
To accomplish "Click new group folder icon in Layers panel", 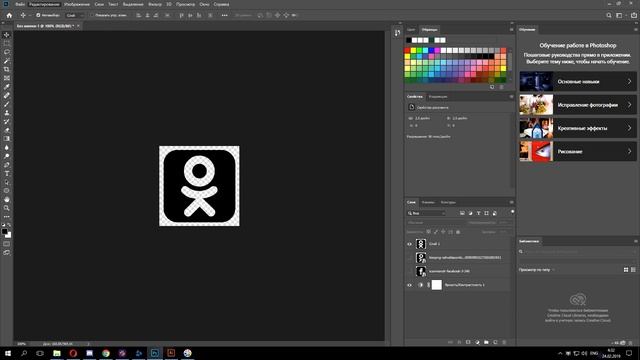I will (x=486, y=342).
